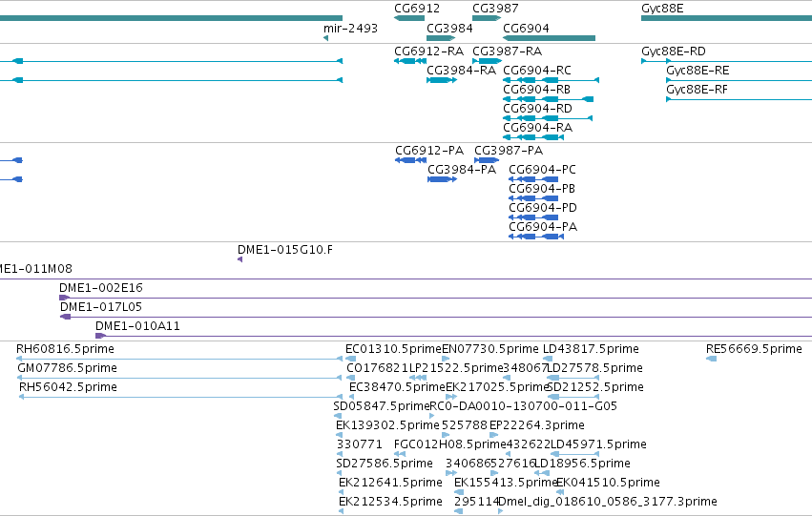Viewport: 812px width, 516px height.
Task: Select BAC clone DME1-002E16
Action: click(x=101, y=288)
